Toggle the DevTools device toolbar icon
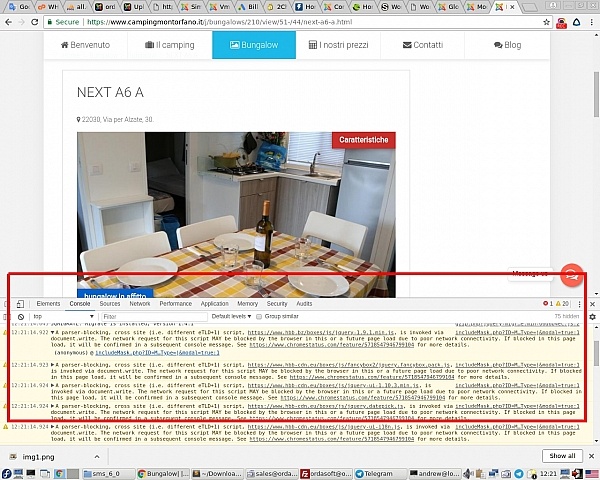 coord(20,304)
